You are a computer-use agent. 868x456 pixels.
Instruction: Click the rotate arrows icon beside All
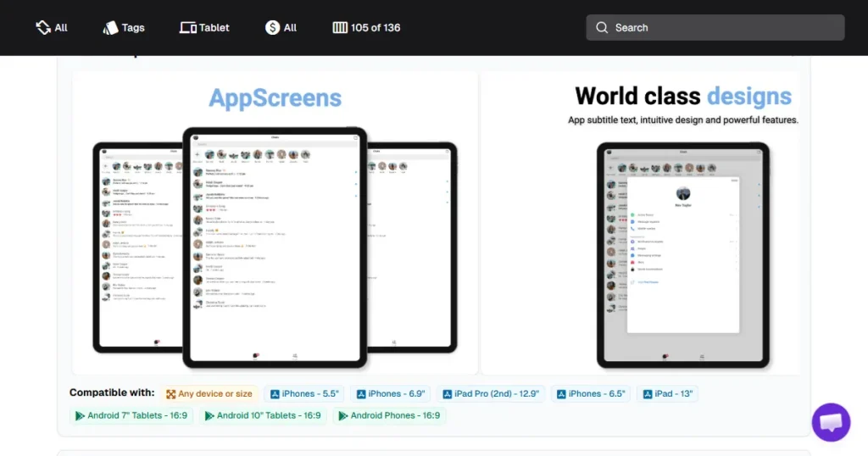tap(43, 28)
